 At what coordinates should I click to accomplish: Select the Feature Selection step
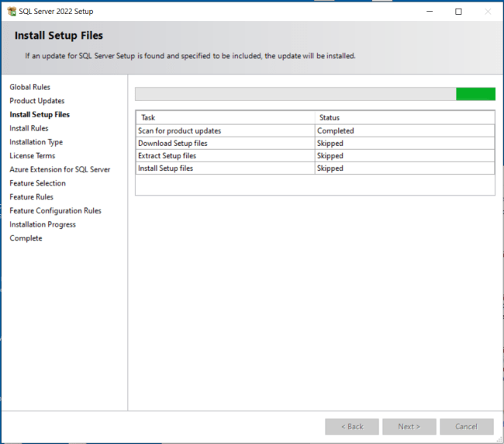click(x=38, y=183)
